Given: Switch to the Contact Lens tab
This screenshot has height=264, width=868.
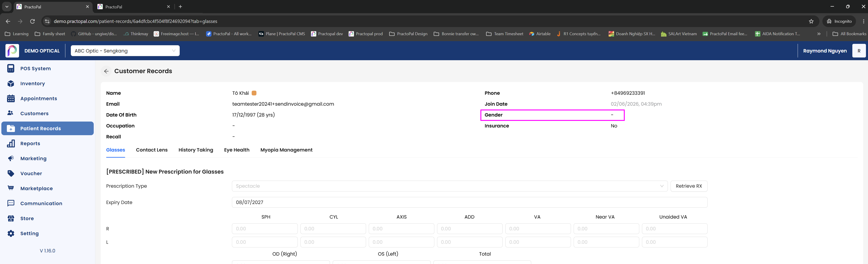Looking at the screenshot, I should [x=152, y=150].
